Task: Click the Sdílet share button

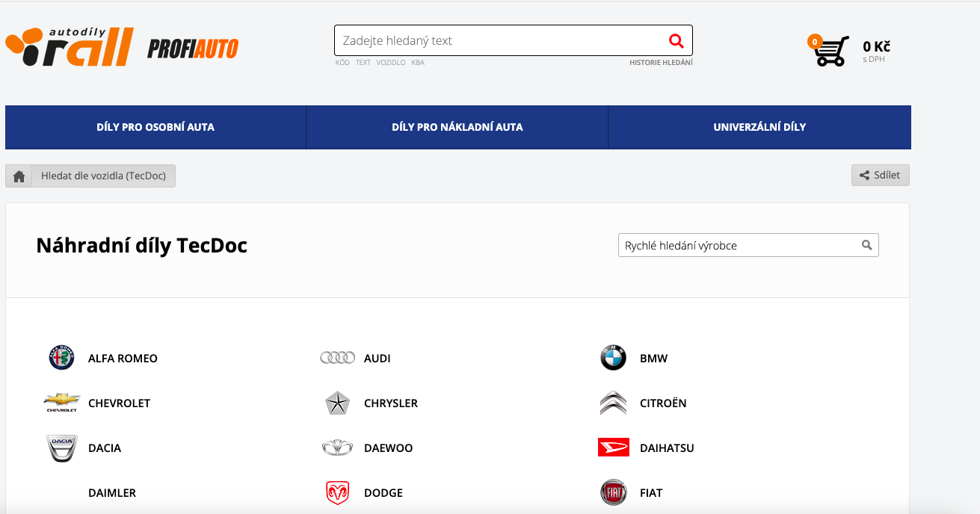Action: pyautogui.click(x=881, y=176)
